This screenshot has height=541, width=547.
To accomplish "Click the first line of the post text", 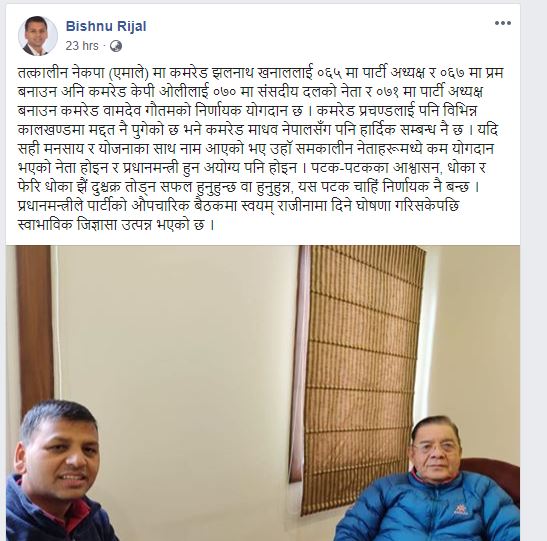I will [x=261, y=73].
